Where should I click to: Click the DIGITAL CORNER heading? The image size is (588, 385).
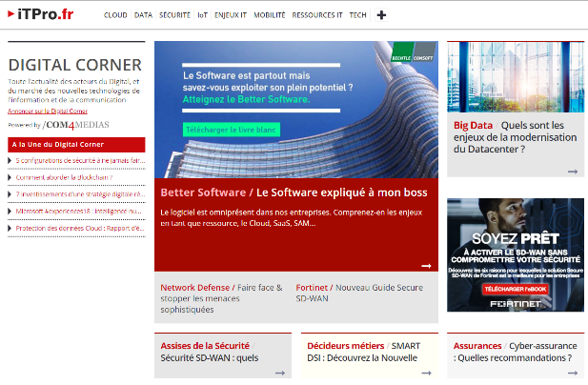point(75,65)
